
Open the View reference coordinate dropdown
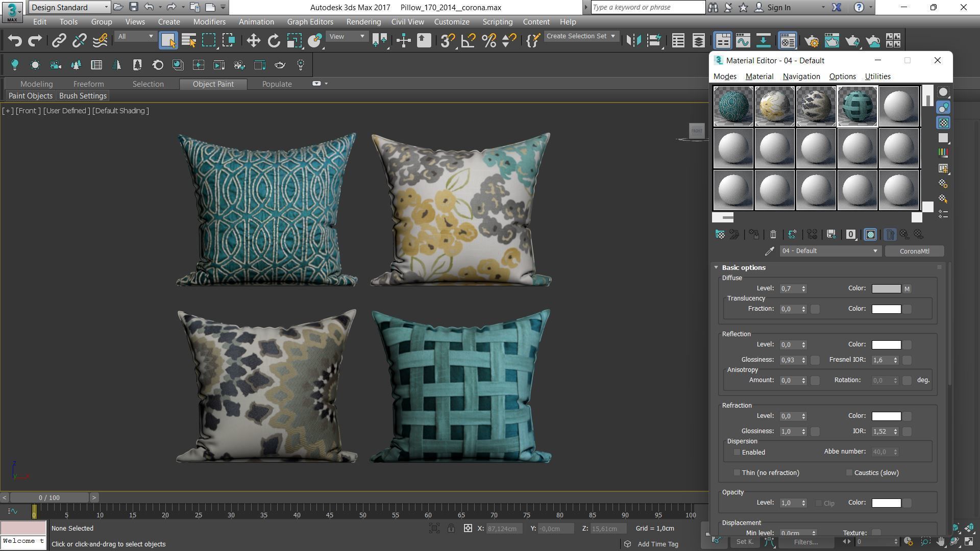(x=347, y=37)
